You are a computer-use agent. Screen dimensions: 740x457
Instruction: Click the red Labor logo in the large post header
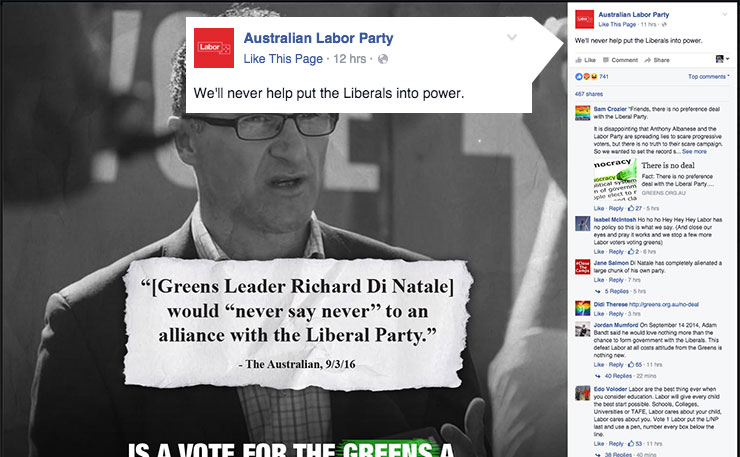click(214, 48)
